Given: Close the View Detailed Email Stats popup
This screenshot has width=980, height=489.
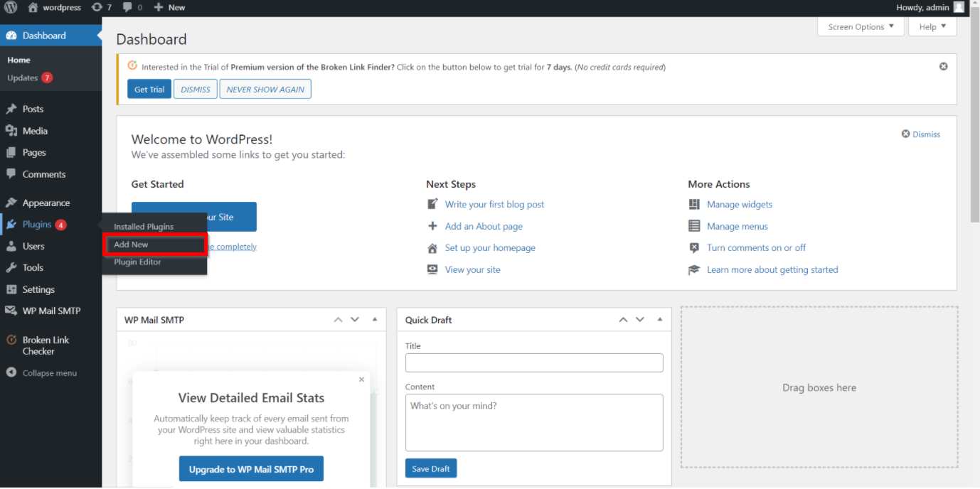Looking at the screenshot, I should [361, 380].
